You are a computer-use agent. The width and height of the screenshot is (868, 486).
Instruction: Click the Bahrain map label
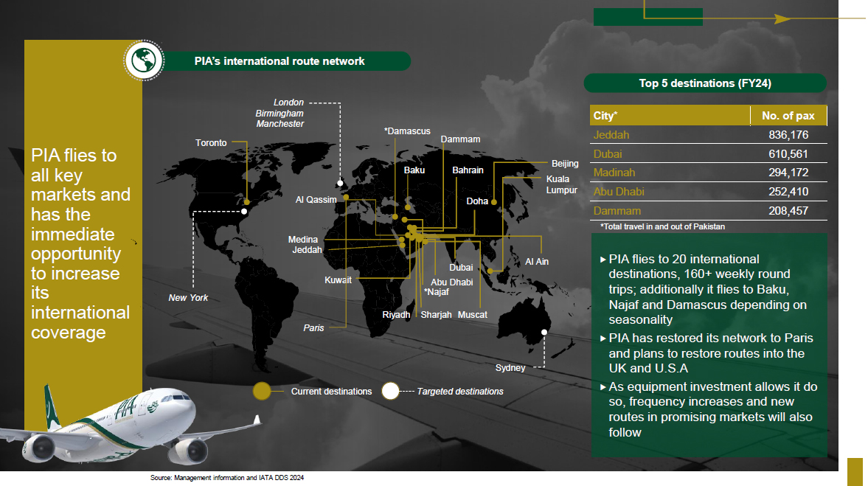[x=468, y=170]
